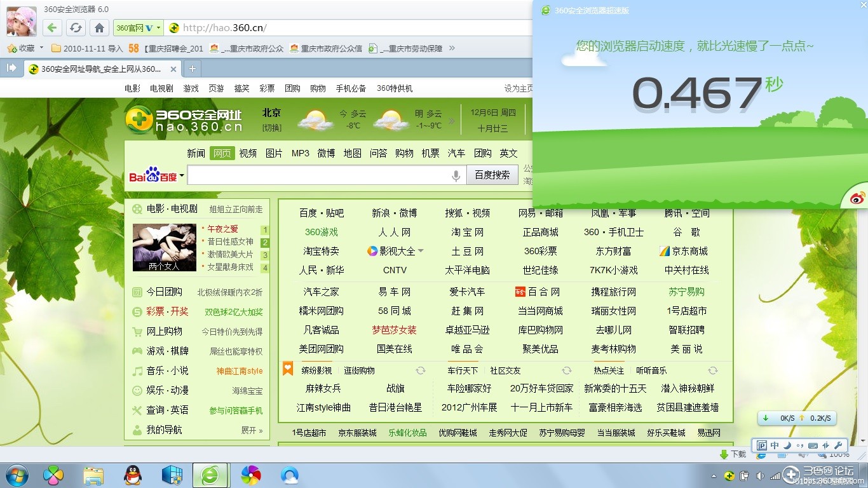The image size is (868, 488).
Task: Click the Weibo icon on the speed popup
Action: (856, 199)
